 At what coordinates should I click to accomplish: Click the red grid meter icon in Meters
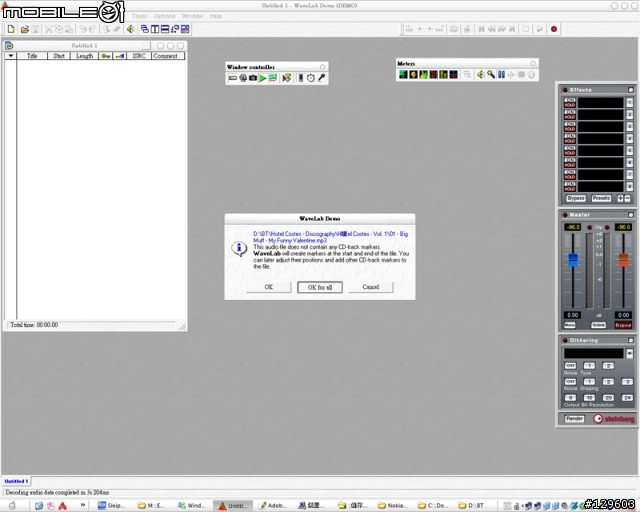point(433,74)
